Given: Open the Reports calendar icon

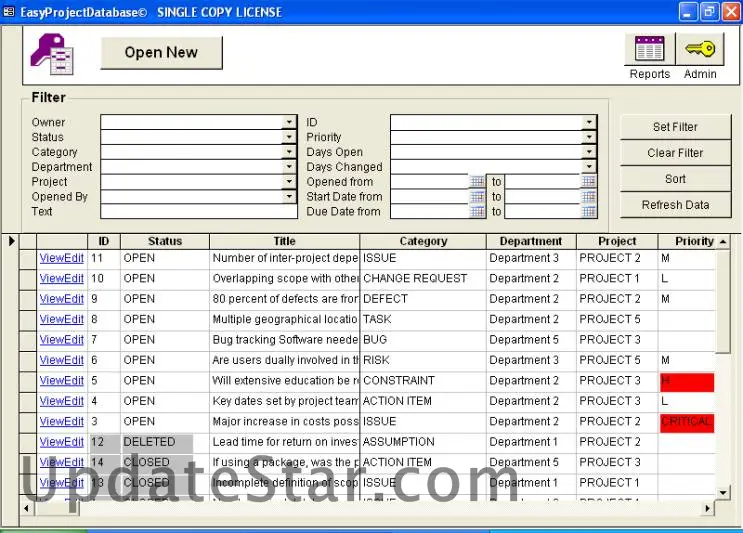Looking at the screenshot, I should point(649,49).
